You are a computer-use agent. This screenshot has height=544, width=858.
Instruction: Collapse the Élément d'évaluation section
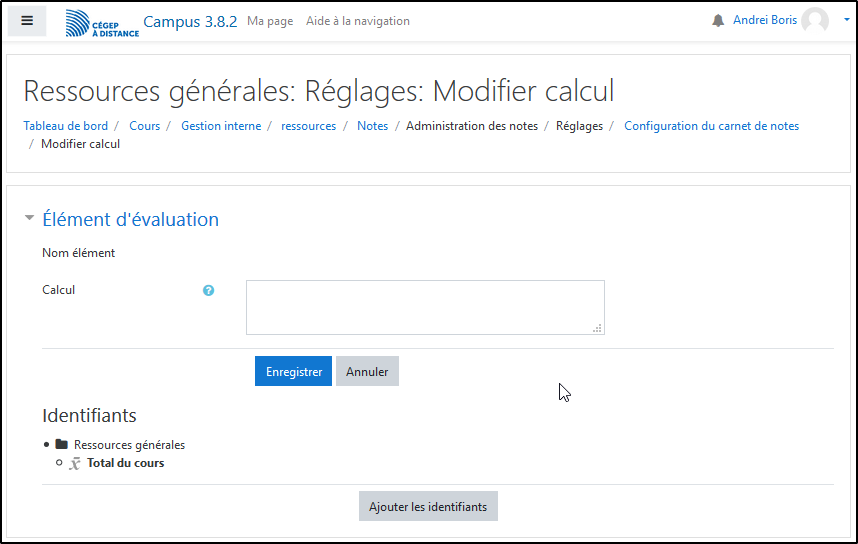pyautogui.click(x=30, y=219)
